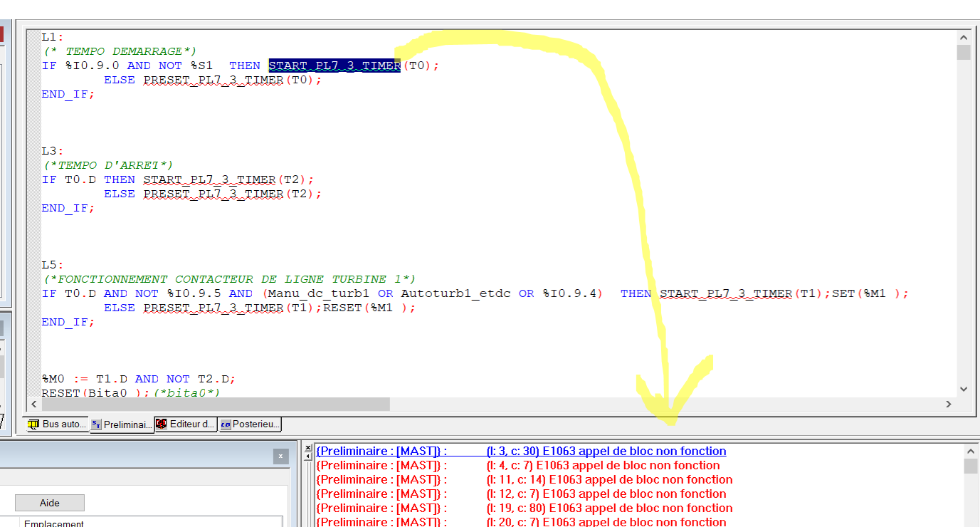Close the bottom-left panel with gray X
This screenshot has width=980, height=527.
[x=280, y=456]
